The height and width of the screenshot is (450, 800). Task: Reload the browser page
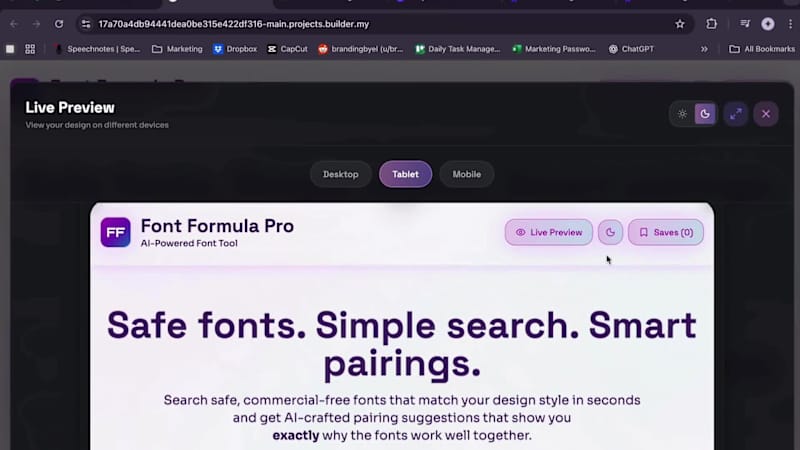(59, 24)
